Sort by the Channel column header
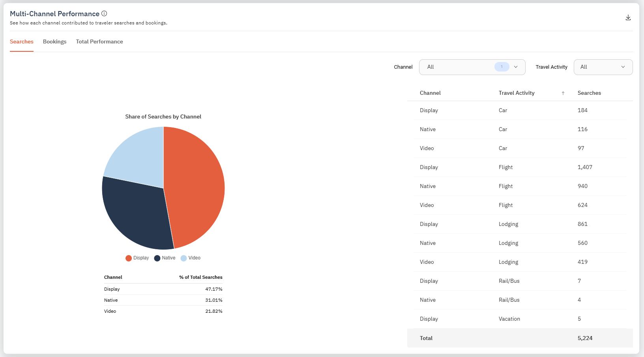 (430, 93)
